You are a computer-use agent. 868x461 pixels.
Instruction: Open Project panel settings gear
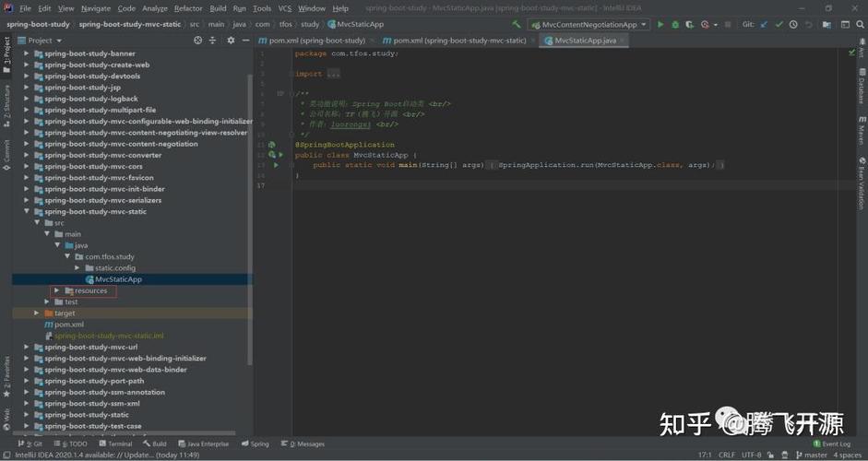coord(231,41)
